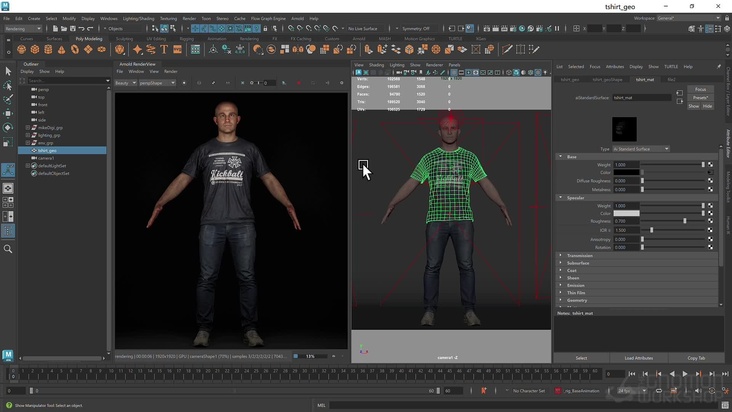This screenshot has width=732, height=412.
Task: Toggle lock selection padlock icon
Action: 265,28
